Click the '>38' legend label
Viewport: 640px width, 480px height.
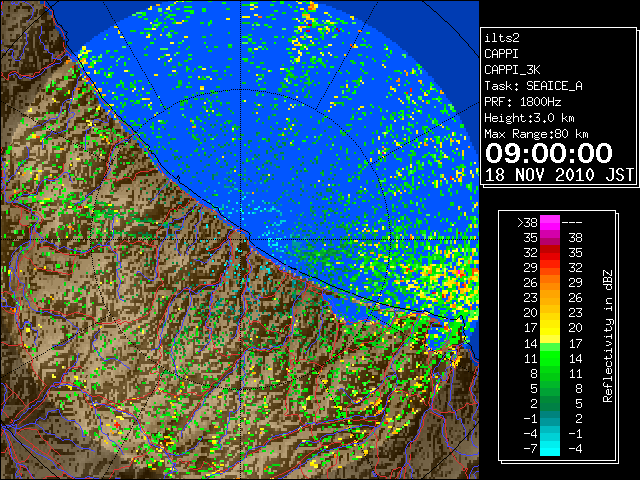tap(527, 222)
